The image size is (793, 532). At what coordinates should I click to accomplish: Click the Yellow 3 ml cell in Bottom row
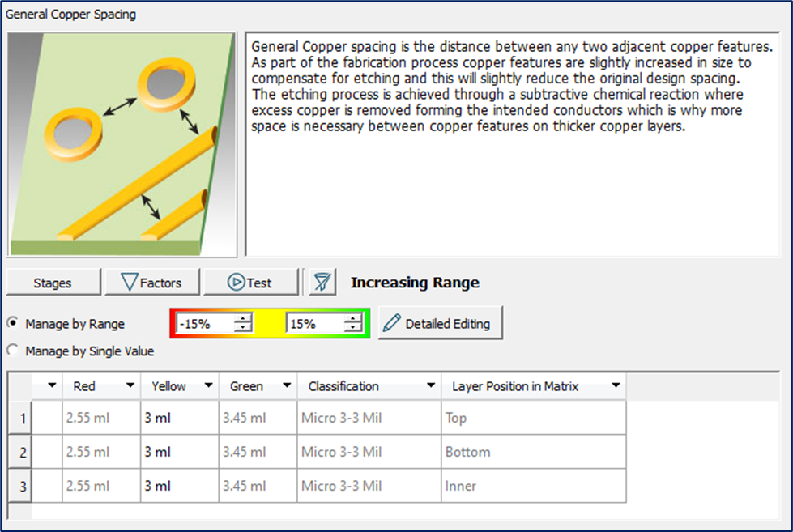(179, 453)
